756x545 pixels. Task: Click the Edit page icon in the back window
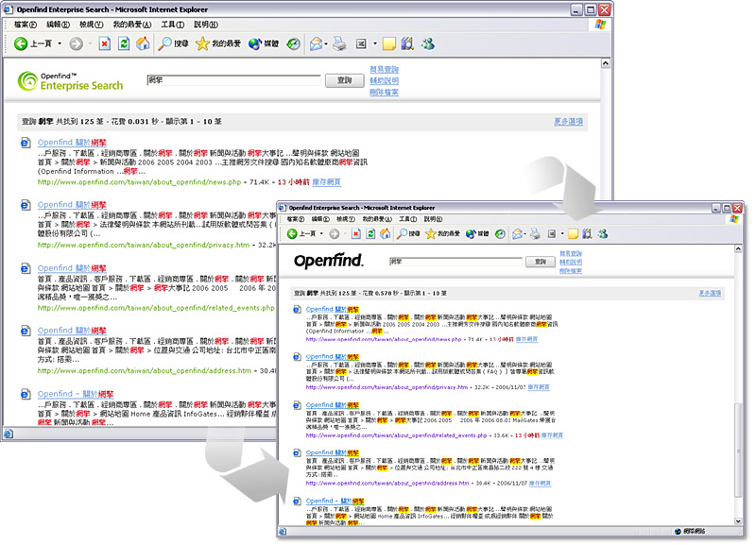click(361, 43)
